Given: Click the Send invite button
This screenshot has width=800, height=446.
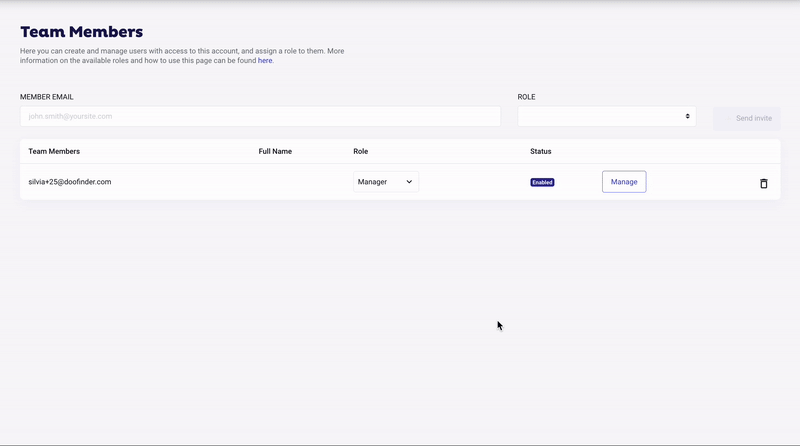Looking at the screenshot, I should click(746, 118).
